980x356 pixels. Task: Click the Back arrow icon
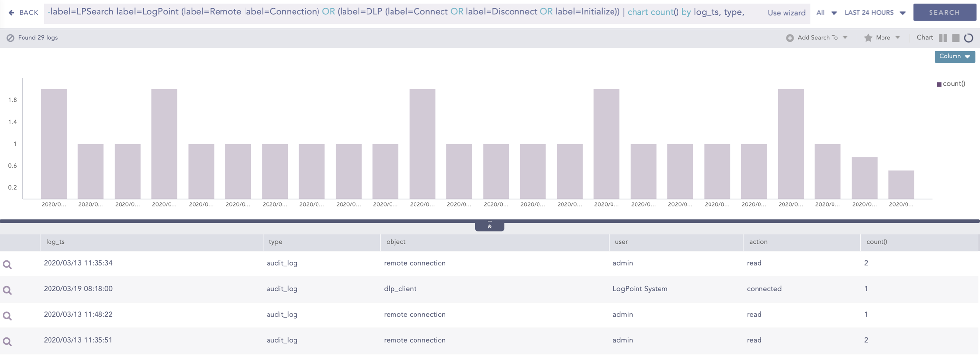click(x=12, y=13)
